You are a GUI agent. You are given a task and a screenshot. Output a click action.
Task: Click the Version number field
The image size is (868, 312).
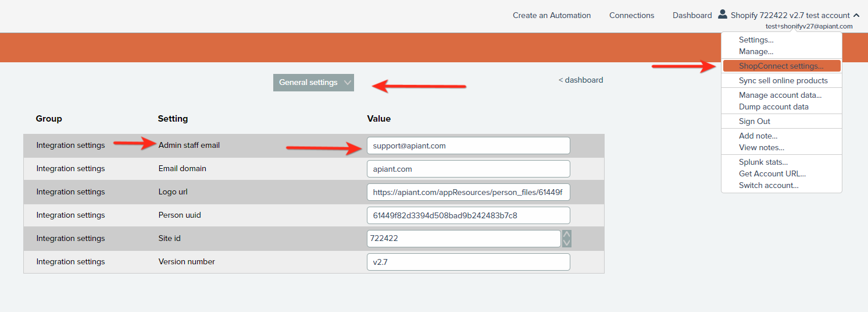point(468,262)
